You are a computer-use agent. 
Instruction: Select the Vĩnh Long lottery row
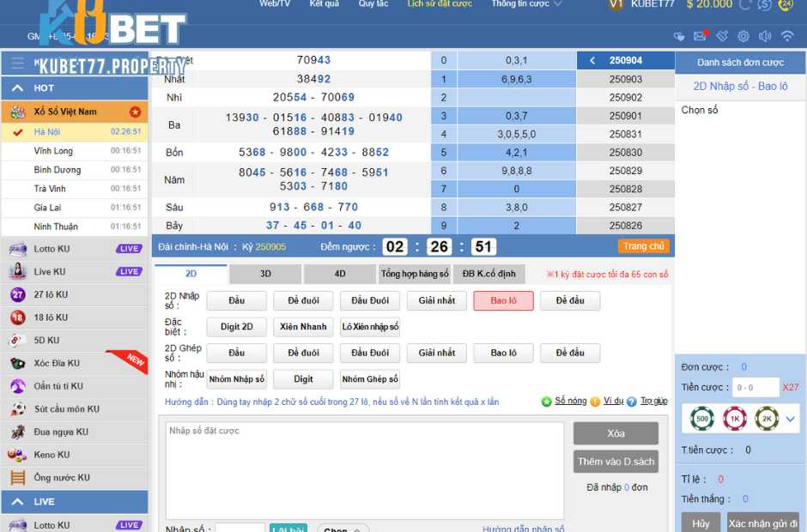point(75,151)
